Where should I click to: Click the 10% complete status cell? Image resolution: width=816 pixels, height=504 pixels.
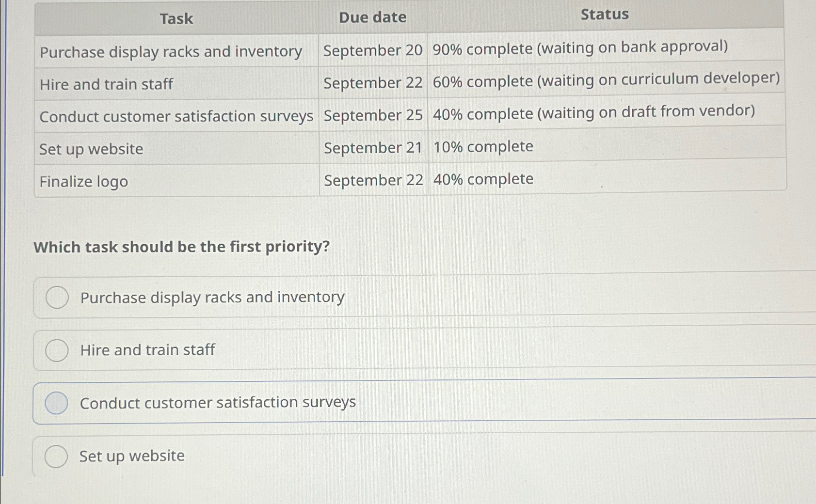tap(483, 146)
